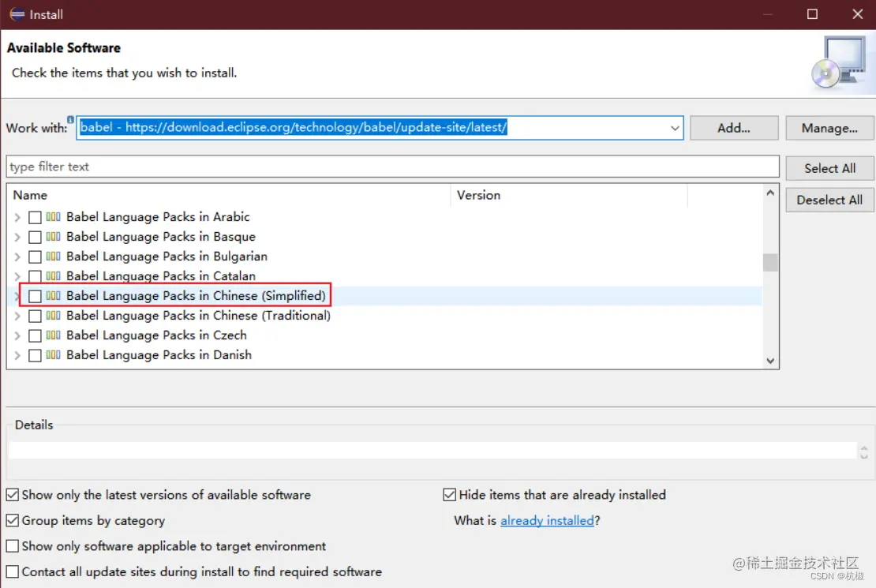
Task: Click the Bulgarian language pack category icon
Action: tap(53, 256)
